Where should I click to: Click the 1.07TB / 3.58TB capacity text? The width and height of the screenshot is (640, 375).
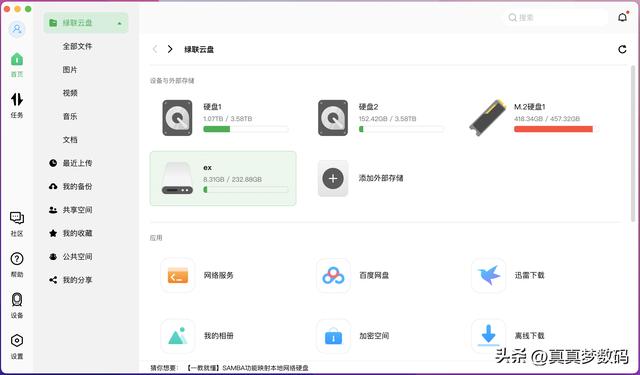228,119
